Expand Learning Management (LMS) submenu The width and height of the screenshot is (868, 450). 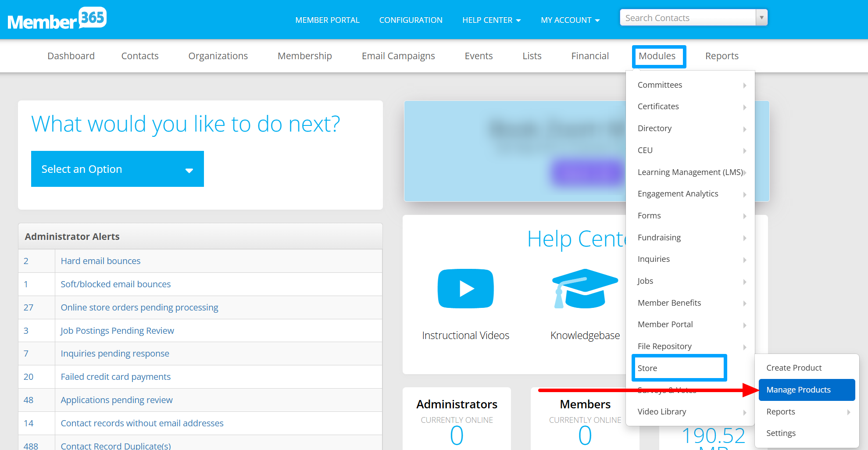690,172
